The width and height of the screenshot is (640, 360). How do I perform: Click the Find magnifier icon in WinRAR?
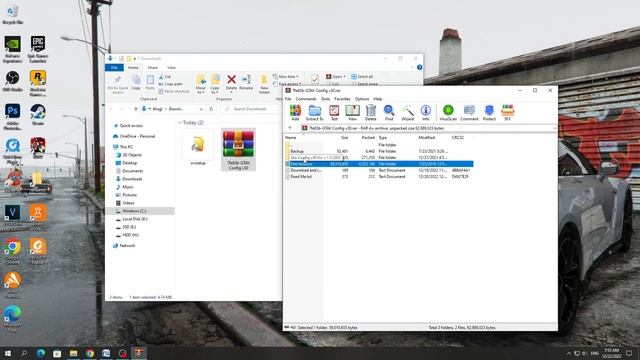[x=389, y=112]
